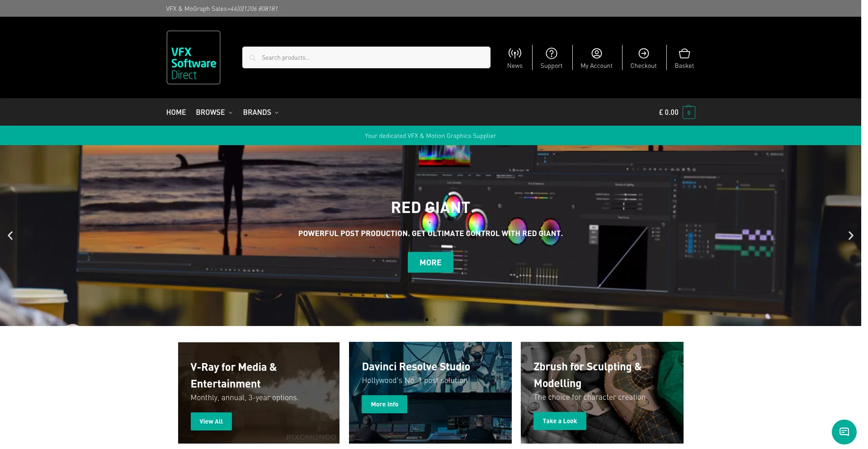This screenshot has width=868, height=449.
Task: Click the Support question mark icon
Action: coord(551,53)
